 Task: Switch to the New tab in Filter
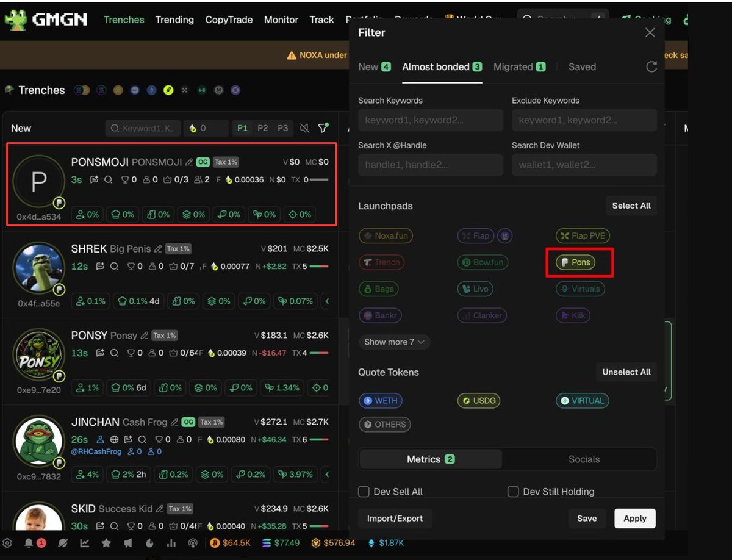click(x=375, y=67)
